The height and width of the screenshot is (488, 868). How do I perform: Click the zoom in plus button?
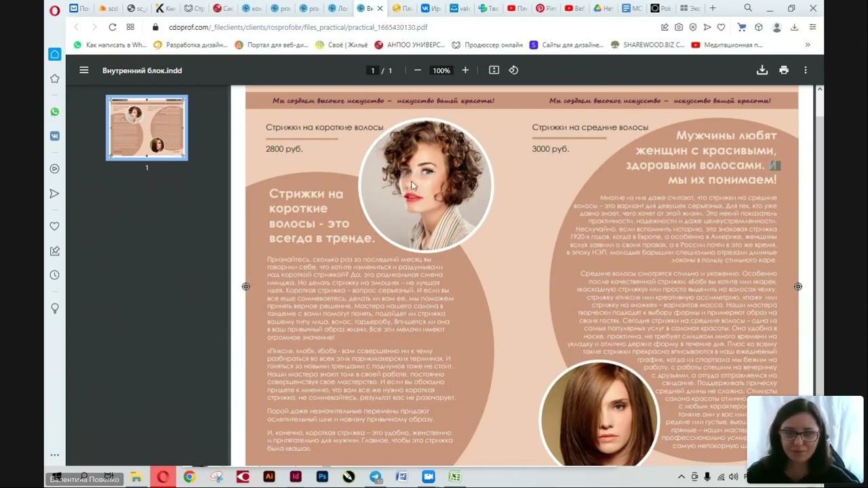tap(465, 70)
